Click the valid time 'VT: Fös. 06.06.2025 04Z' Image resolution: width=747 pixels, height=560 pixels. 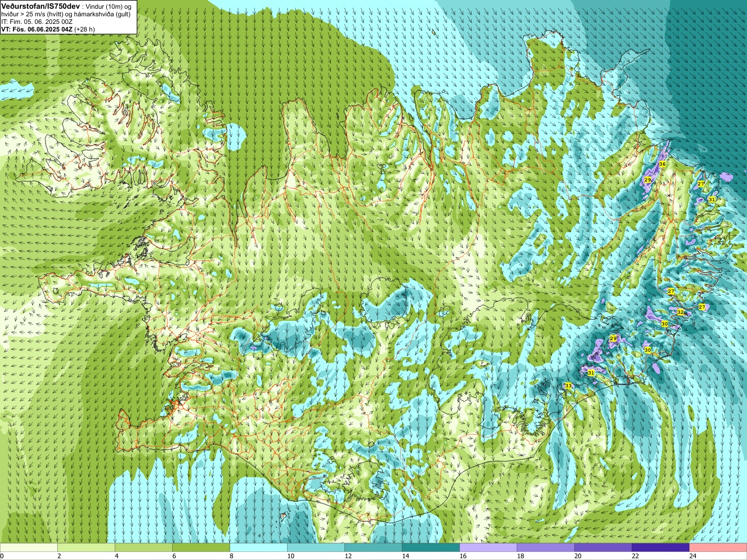(x=37, y=29)
